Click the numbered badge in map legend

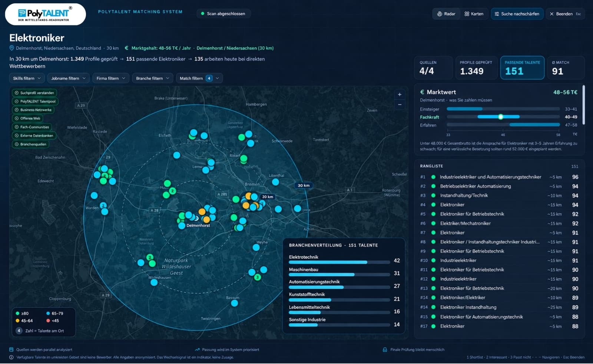(19, 331)
